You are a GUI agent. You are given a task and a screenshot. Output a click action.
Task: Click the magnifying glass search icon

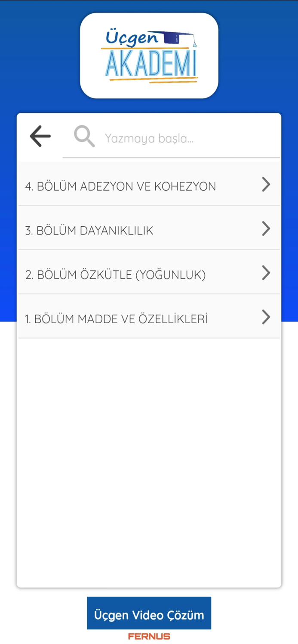coord(84,136)
